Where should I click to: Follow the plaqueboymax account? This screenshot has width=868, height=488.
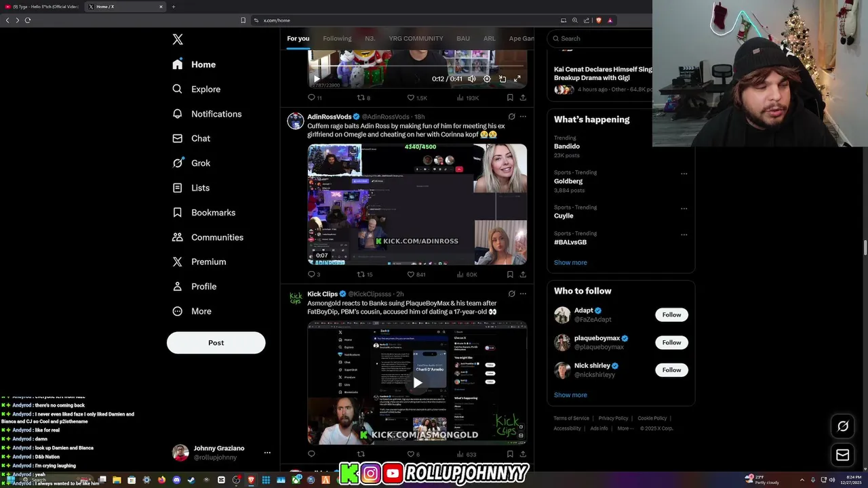(671, 342)
